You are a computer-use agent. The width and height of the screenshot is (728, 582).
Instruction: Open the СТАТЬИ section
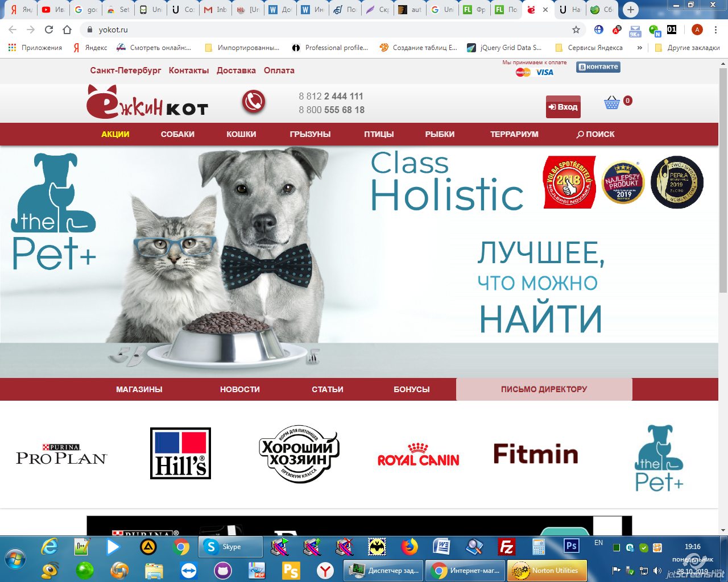tap(328, 389)
